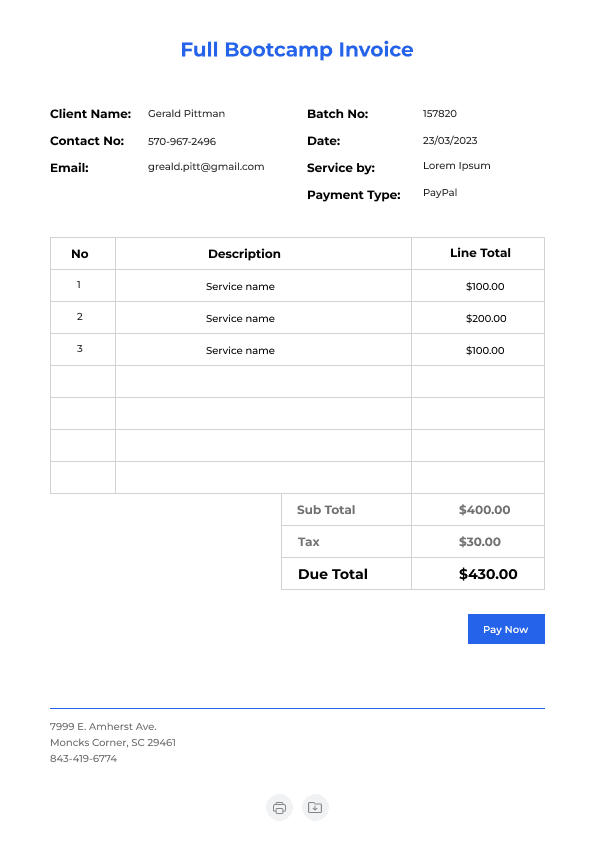595x842 pixels.
Task: Click the download invoice icon
Action: (x=315, y=808)
